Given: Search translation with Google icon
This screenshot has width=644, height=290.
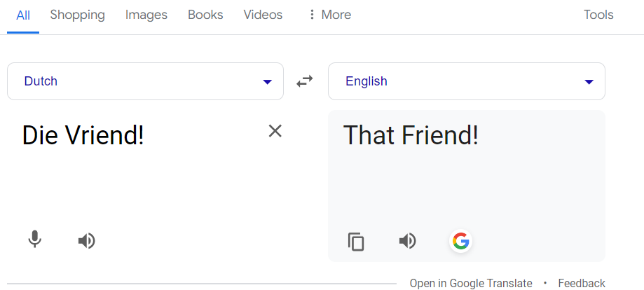Looking at the screenshot, I should pos(461,241).
